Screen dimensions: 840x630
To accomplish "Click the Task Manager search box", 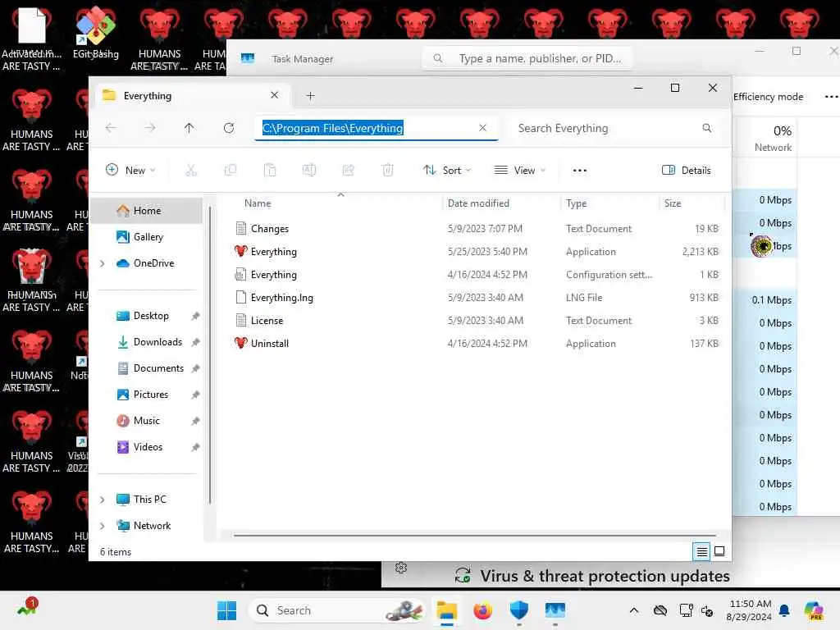I will (x=527, y=58).
